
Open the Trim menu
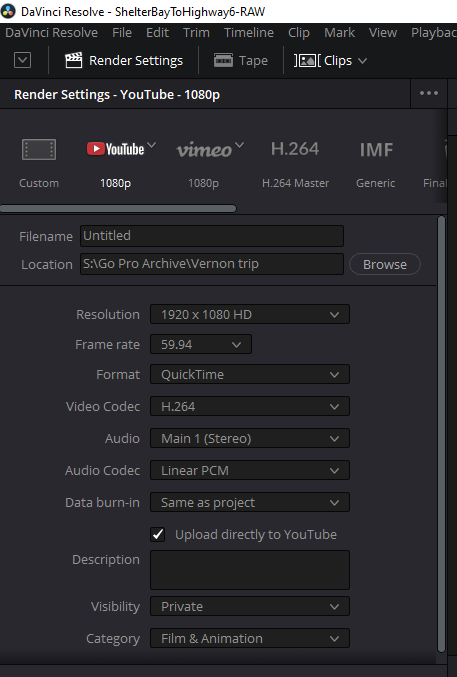196,33
